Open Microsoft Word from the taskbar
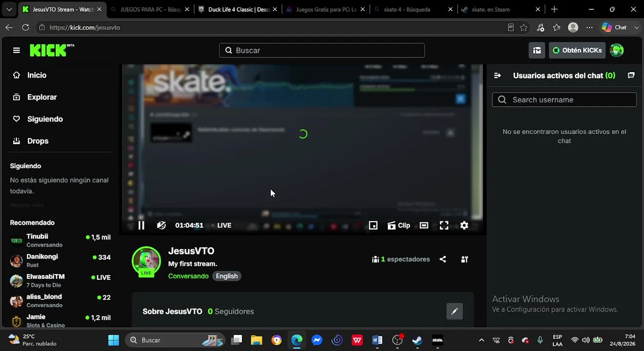The image size is (644, 351). [x=377, y=340]
